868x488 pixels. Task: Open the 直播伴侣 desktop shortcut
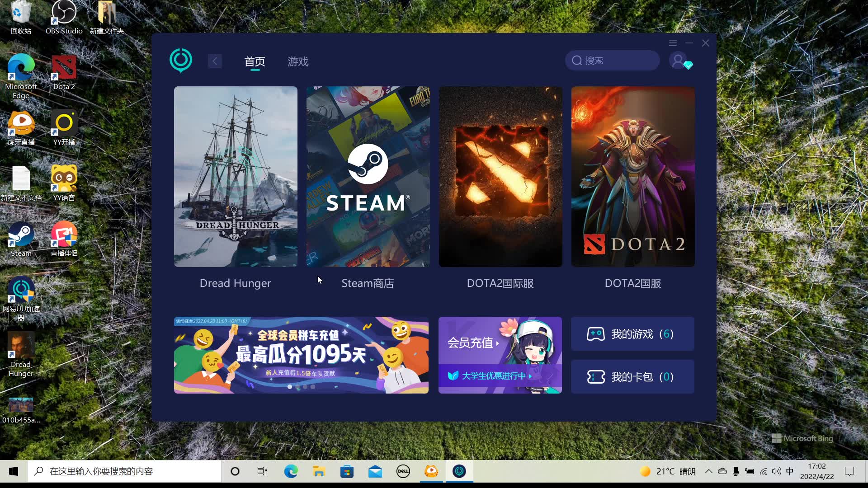64,239
